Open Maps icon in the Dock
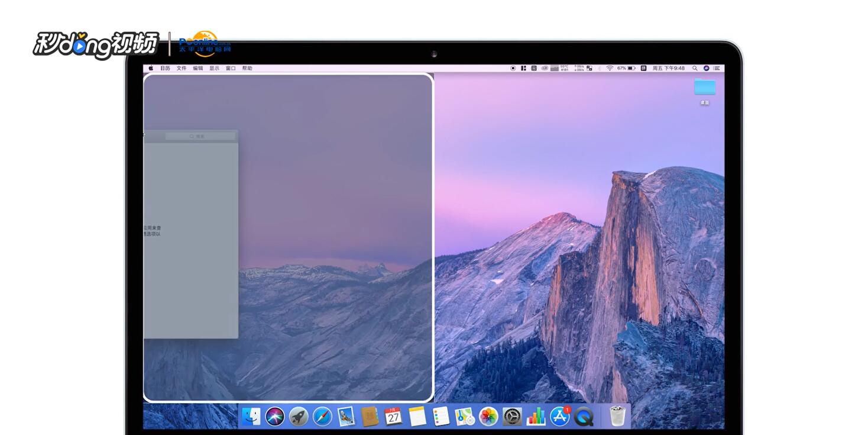868x435 pixels. [465, 416]
